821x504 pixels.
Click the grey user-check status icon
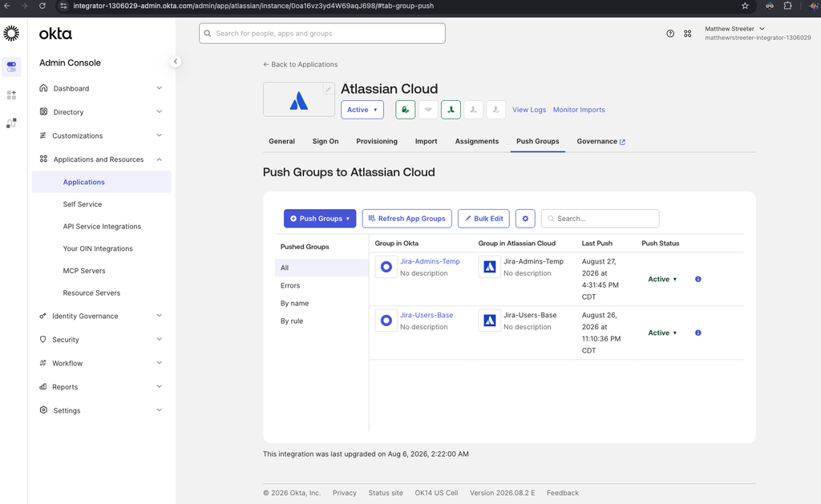point(495,110)
